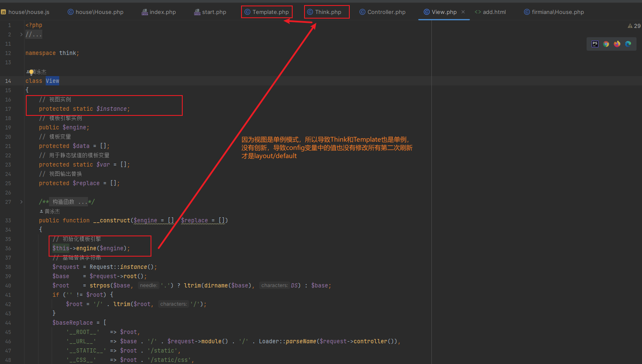The width and height of the screenshot is (642, 364).
Task: Expand the folded docblock arrow at line 27
Action: (x=21, y=202)
